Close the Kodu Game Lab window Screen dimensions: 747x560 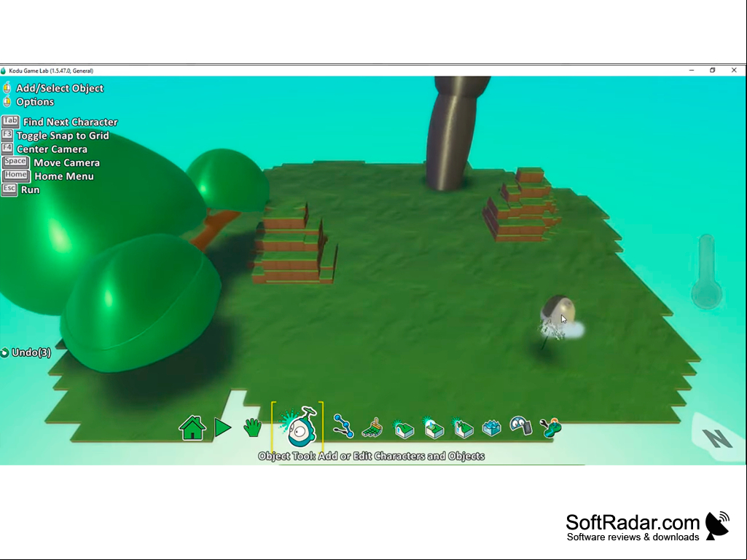click(x=734, y=71)
